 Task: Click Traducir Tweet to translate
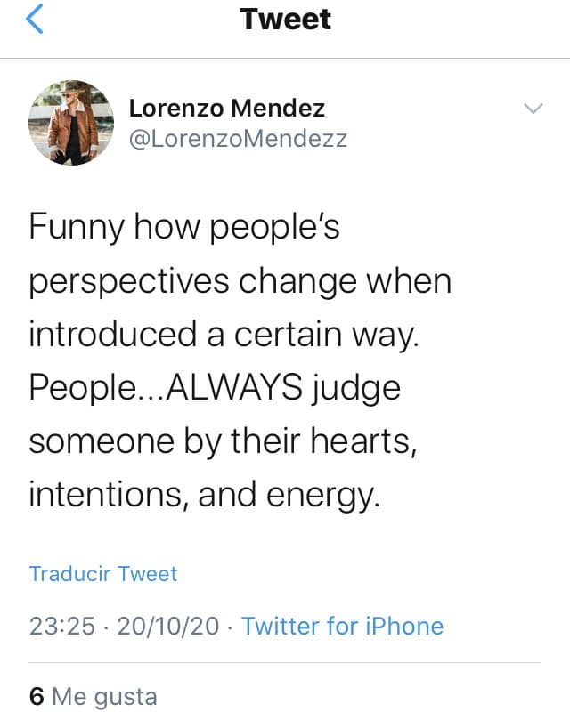click(102, 574)
